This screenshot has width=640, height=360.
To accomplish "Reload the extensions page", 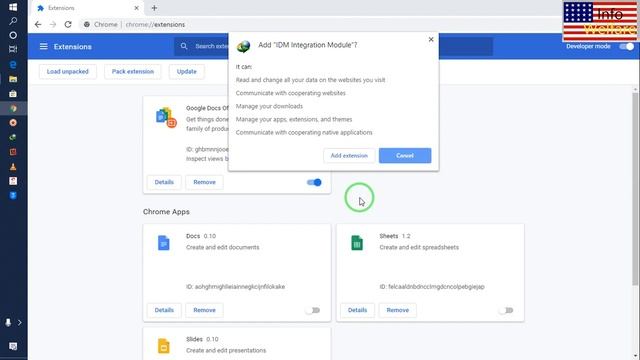I will (x=68, y=24).
